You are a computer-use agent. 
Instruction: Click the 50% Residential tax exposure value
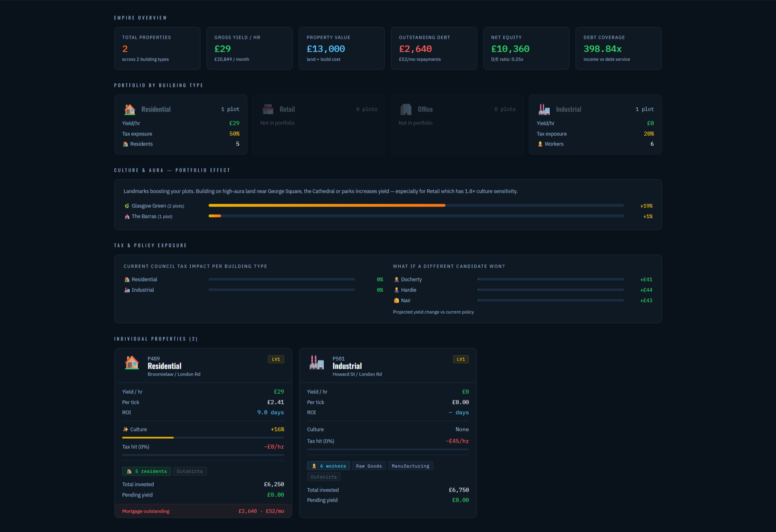234,134
